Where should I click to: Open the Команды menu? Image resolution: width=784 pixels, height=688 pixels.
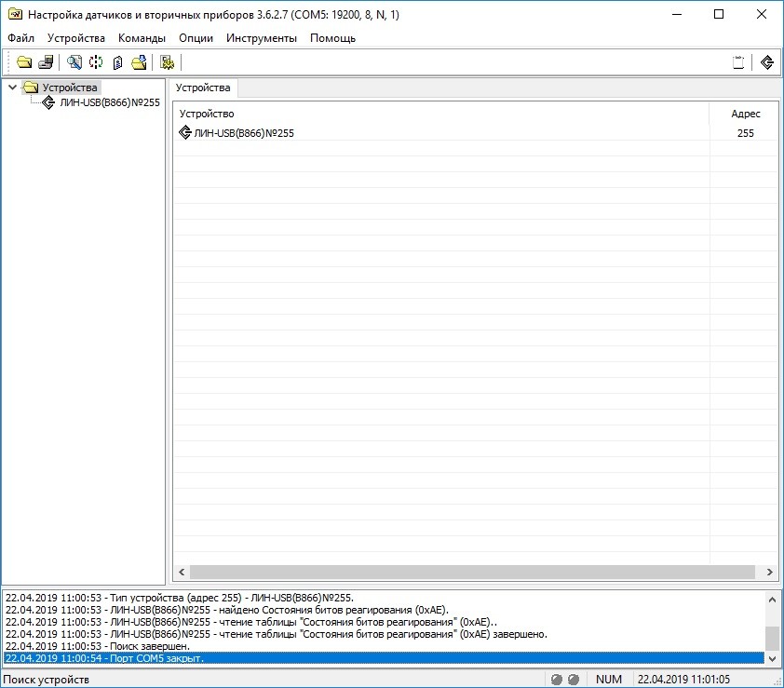coord(142,38)
